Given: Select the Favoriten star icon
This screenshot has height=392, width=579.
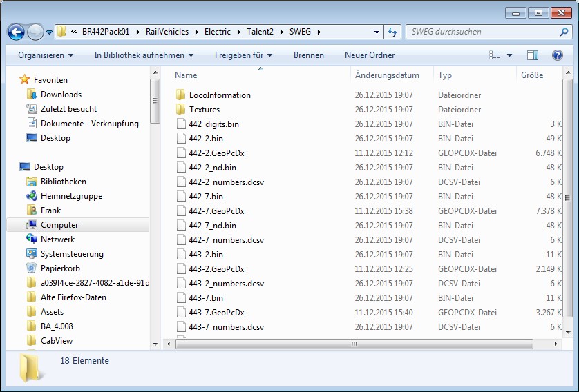Looking at the screenshot, I should pyautogui.click(x=24, y=79).
